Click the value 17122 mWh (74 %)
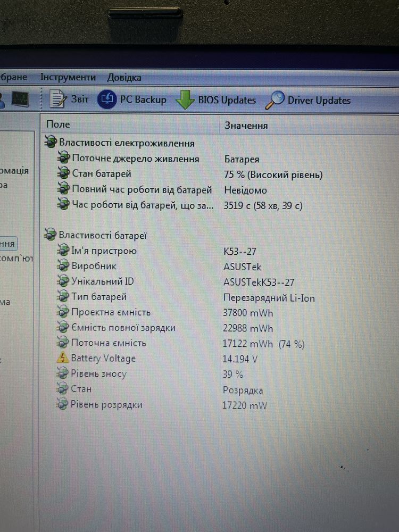Viewport: 399px width, 532px height. (264, 344)
